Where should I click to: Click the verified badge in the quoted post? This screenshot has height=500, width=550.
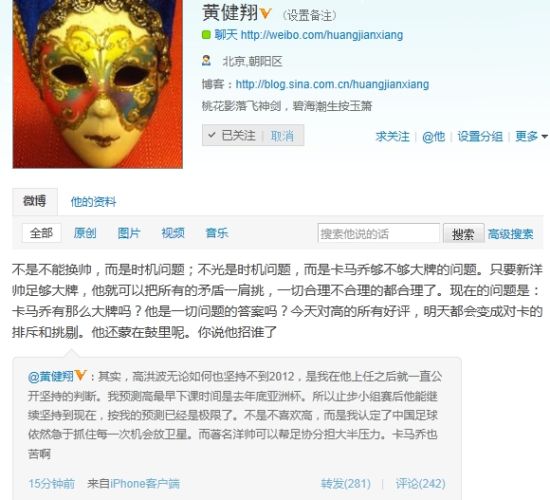(81, 375)
